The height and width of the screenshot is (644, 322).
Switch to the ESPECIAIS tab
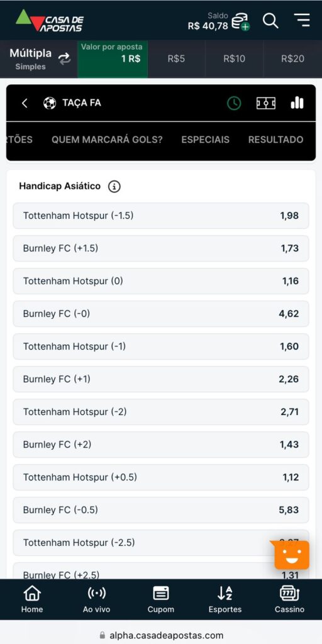click(206, 140)
